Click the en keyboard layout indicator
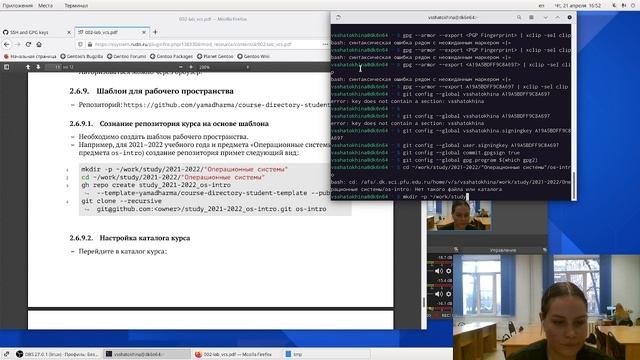The image size is (640, 360). [x=541, y=6]
